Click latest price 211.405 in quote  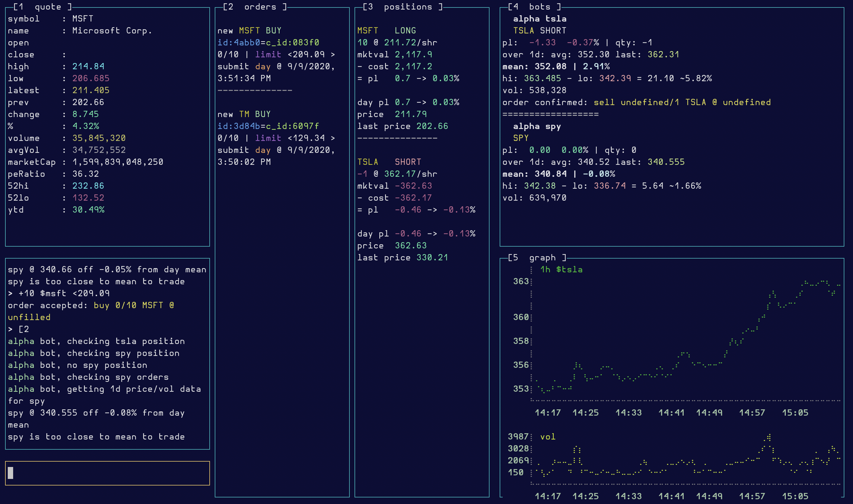tap(91, 90)
